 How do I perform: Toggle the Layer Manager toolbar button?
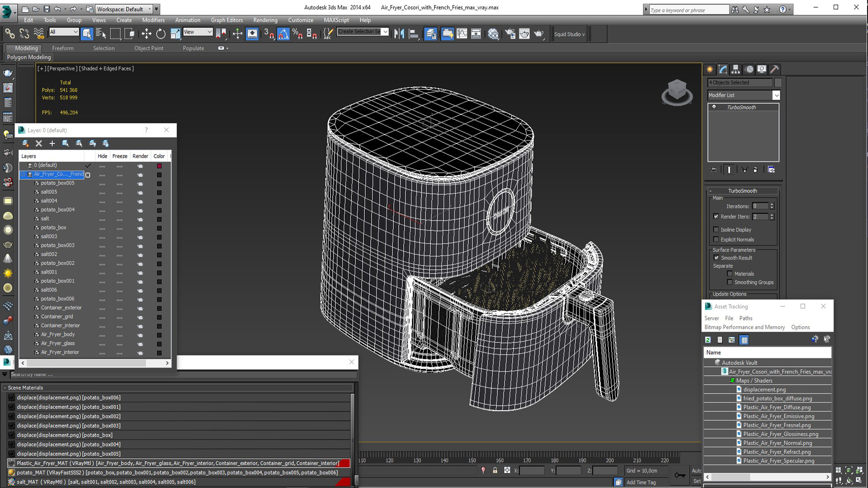click(x=431, y=33)
